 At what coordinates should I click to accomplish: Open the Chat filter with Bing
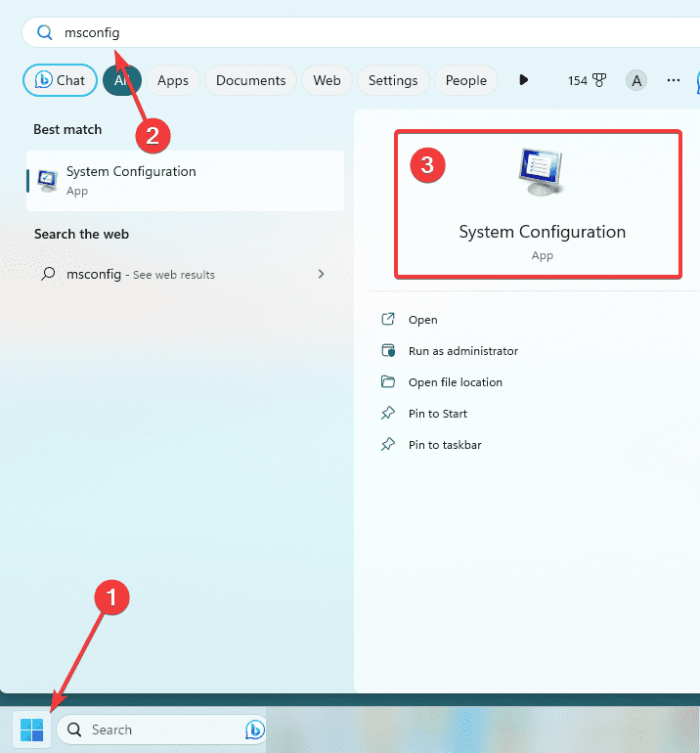pyautogui.click(x=60, y=80)
